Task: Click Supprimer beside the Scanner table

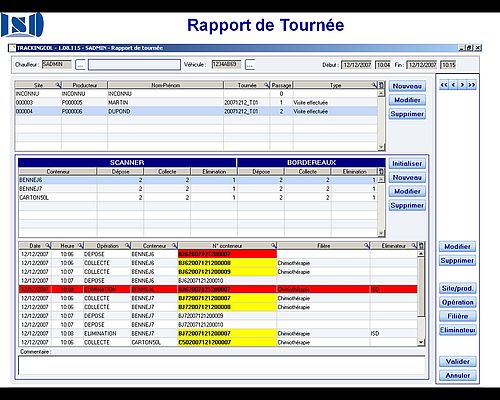Action: tap(407, 206)
